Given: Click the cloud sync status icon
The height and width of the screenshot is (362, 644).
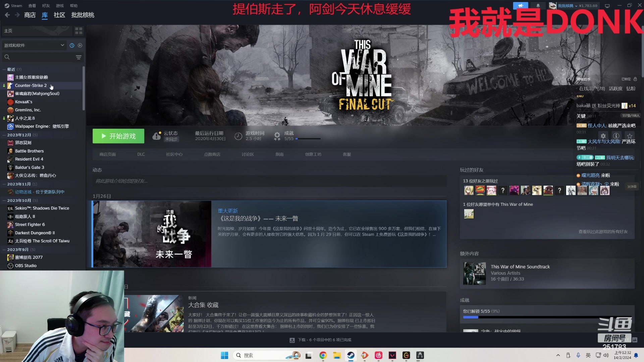Looking at the screenshot, I should pyautogui.click(x=157, y=135).
